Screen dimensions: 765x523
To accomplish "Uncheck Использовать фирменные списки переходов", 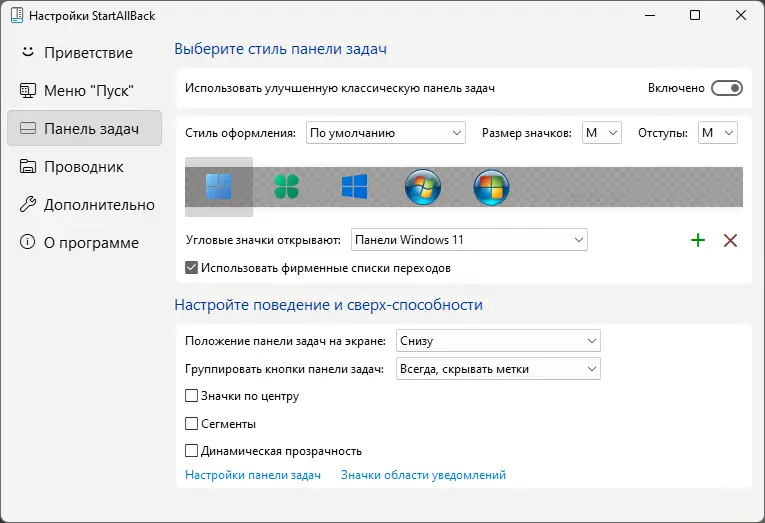I will coord(191,267).
